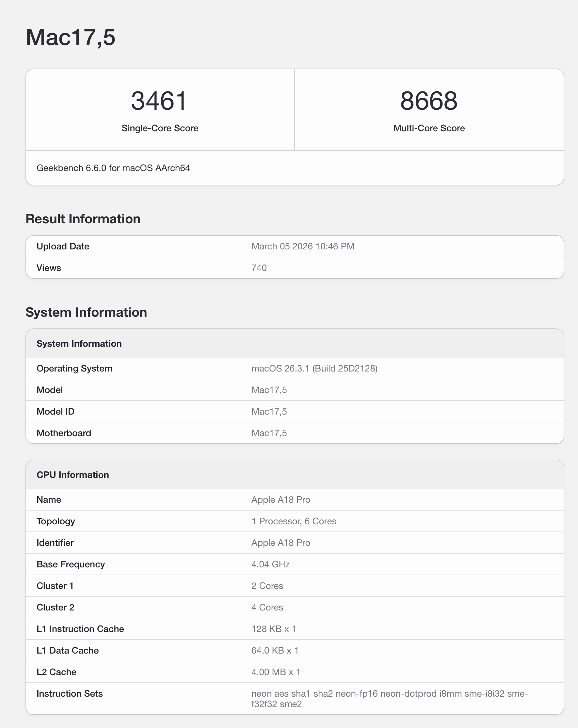The image size is (578, 728).
Task: Click the Result Information heading
Action: pos(83,219)
